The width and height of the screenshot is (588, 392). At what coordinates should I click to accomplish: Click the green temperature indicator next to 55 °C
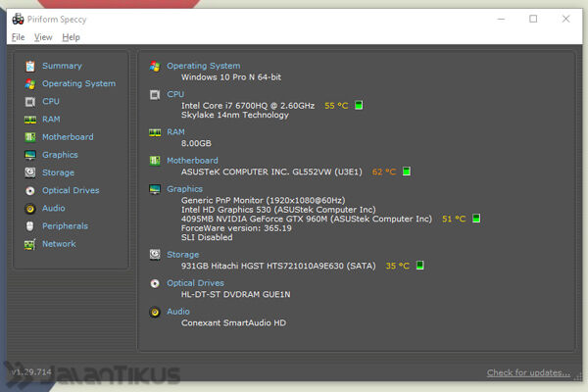pos(359,106)
